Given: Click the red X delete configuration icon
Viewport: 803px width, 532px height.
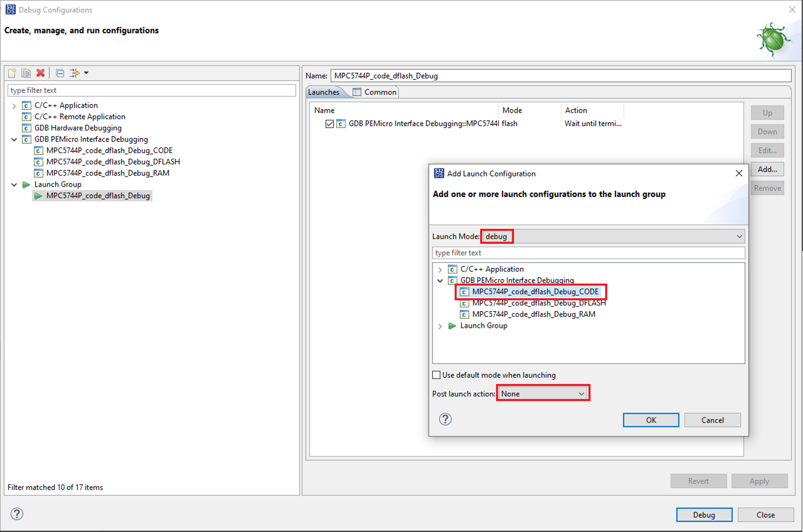Looking at the screenshot, I should [x=40, y=73].
